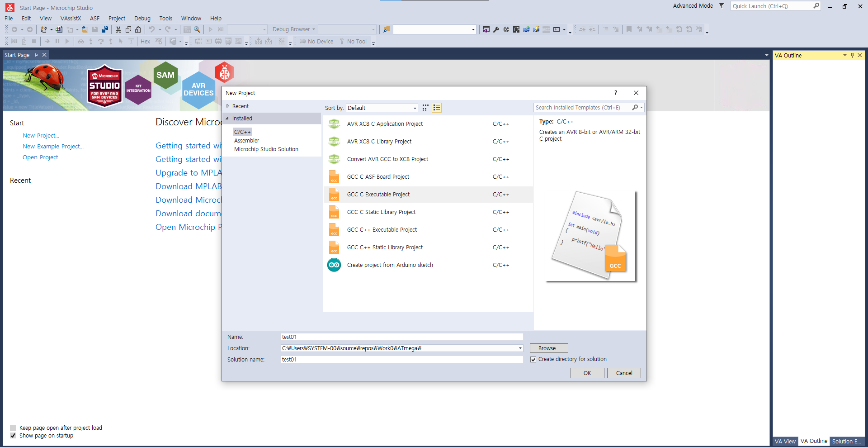The height and width of the screenshot is (447, 868).
Task: Select Microchip Studio Solution category
Action: point(266,149)
